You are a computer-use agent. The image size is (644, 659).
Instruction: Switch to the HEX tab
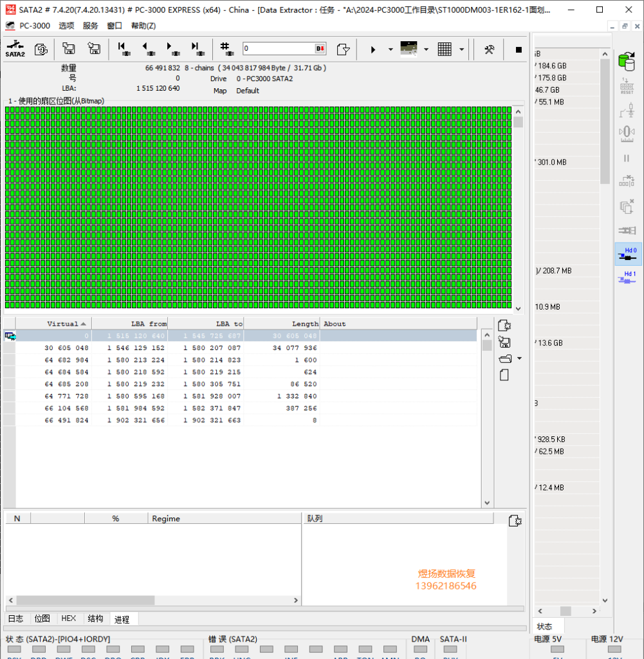point(68,618)
